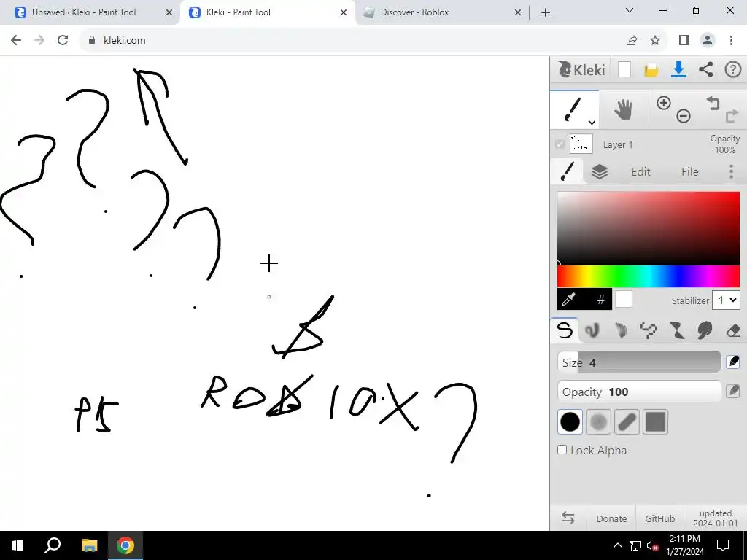This screenshot has height=560, width=747.
Task: Select Layer 1 thumbnail
Action: click(x=581, y=144)
